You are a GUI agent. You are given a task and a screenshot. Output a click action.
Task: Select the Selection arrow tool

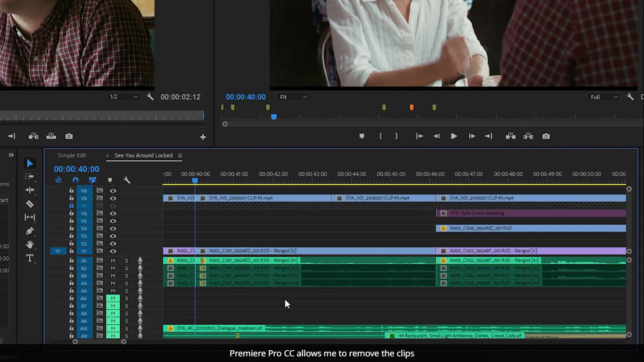pos(30,163)
